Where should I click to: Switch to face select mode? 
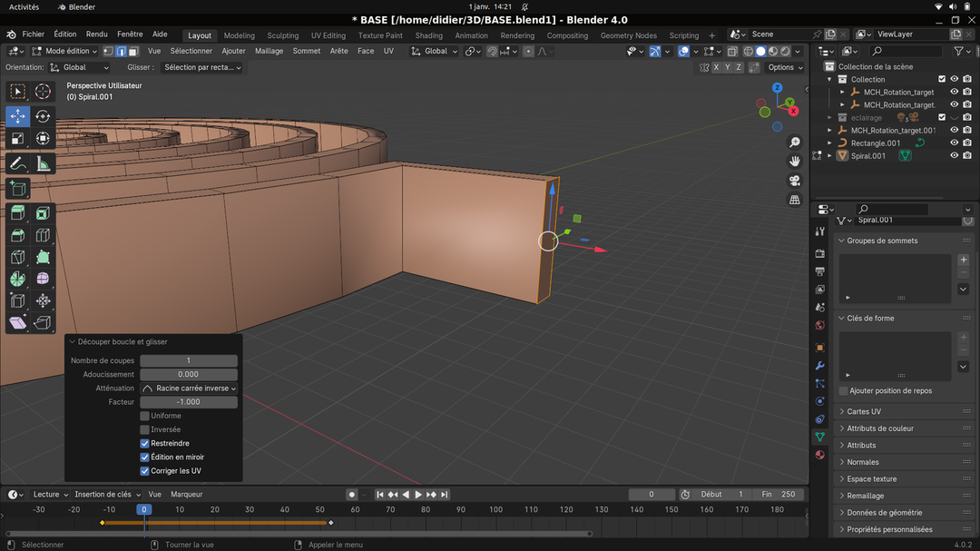click(x=133, y=52)
